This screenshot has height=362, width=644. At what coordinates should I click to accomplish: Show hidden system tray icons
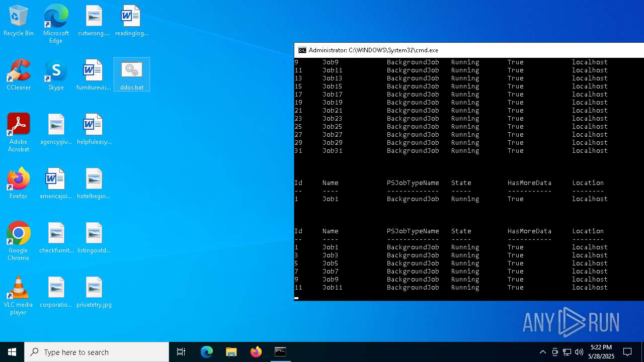(x=542, y=352)
